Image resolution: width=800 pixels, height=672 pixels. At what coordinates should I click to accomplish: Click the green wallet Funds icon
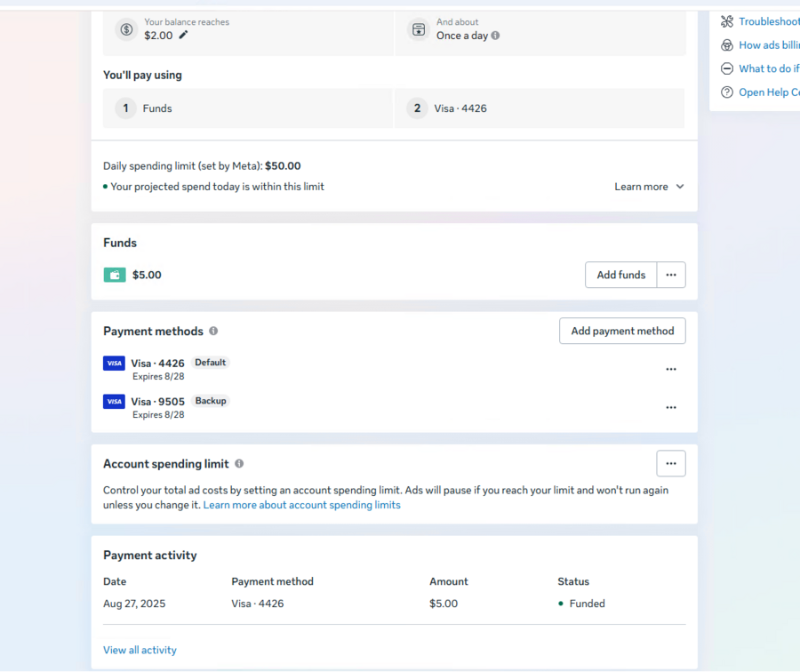point(115,275)
